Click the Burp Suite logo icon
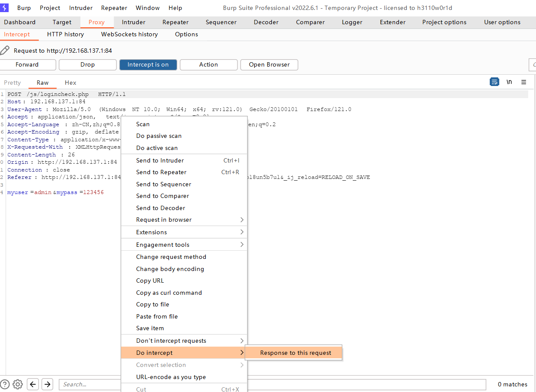536x392 pixels. pos(5,8)
